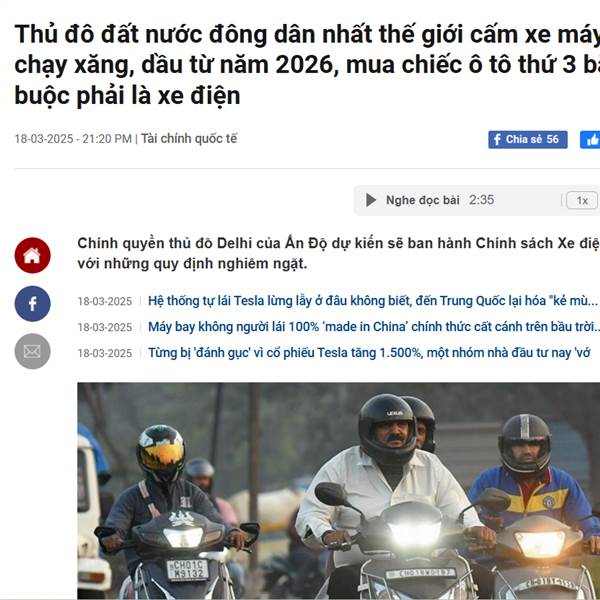Click the Facebook 'Chia sẻ 56' share button
The image size is (600, 600).
pyautogui.click(x=528, y=139)
